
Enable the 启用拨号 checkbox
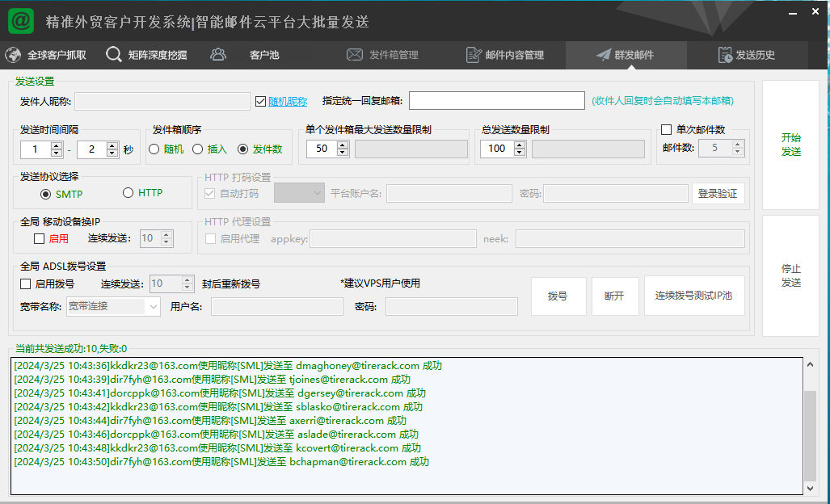tap(27, 284)
